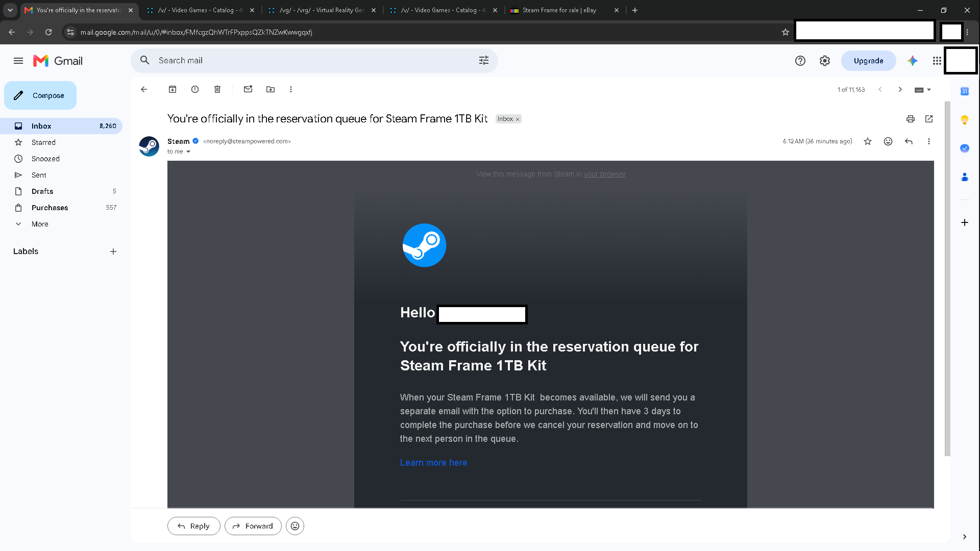Remove the Inbox label chip
Image resolution: width=980 pixels, height=551 pixels.
click(x=518, y=119)
